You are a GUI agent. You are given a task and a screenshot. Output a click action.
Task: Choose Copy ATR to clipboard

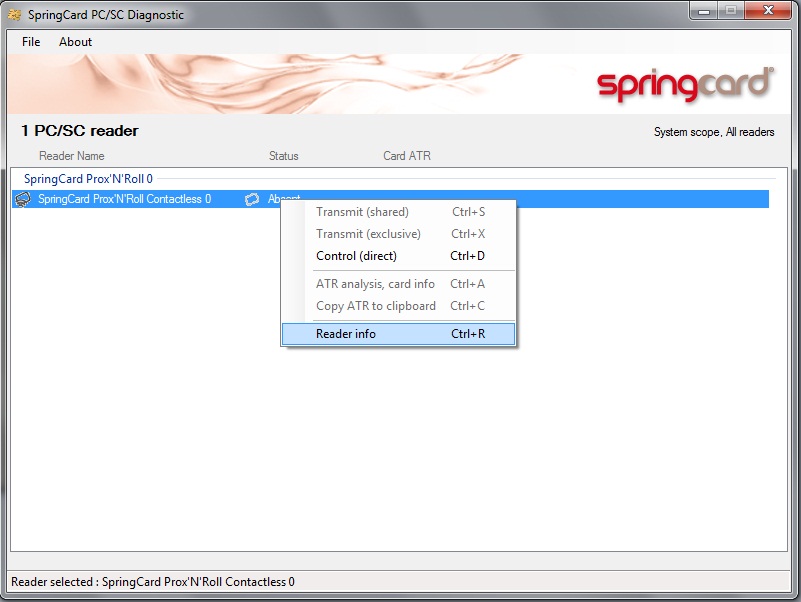398,306
